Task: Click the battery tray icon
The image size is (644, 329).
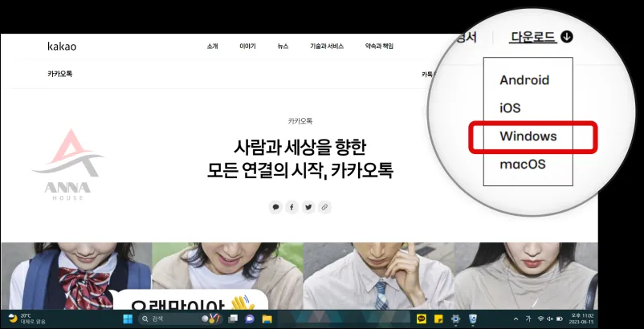Action: point(560,319)
